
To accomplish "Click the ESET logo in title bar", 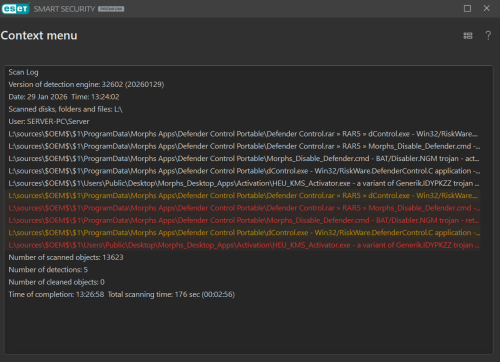I will click(x=15, y=8).
